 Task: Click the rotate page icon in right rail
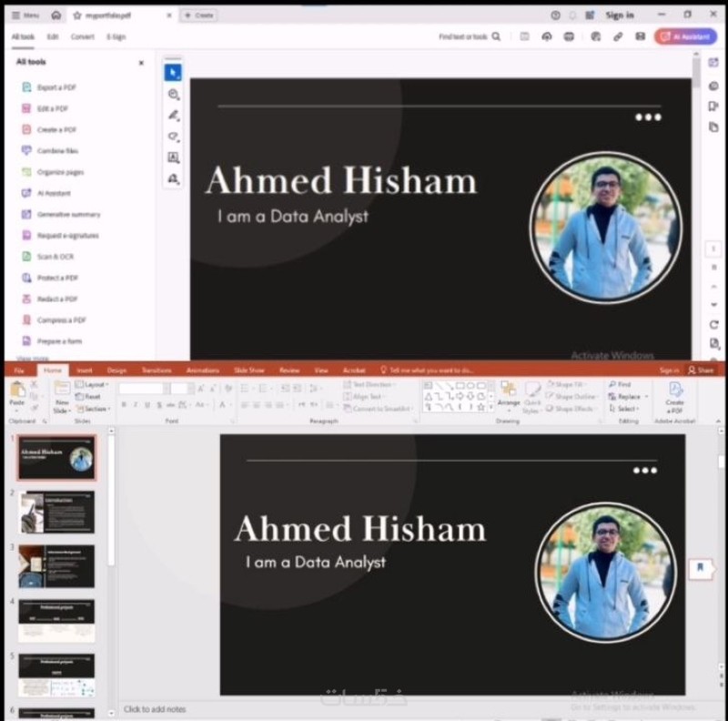tap(713, 325)
